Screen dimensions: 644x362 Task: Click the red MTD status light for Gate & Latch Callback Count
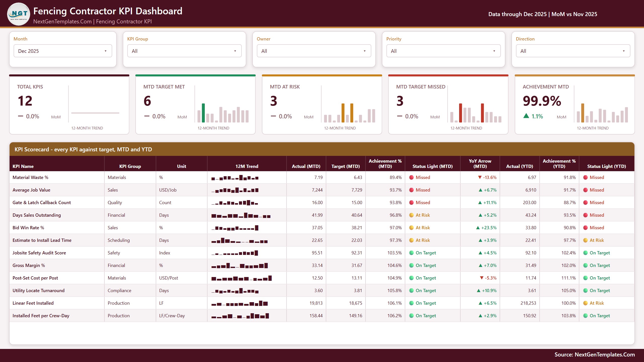pyautogui.click(x=412, y=203)
